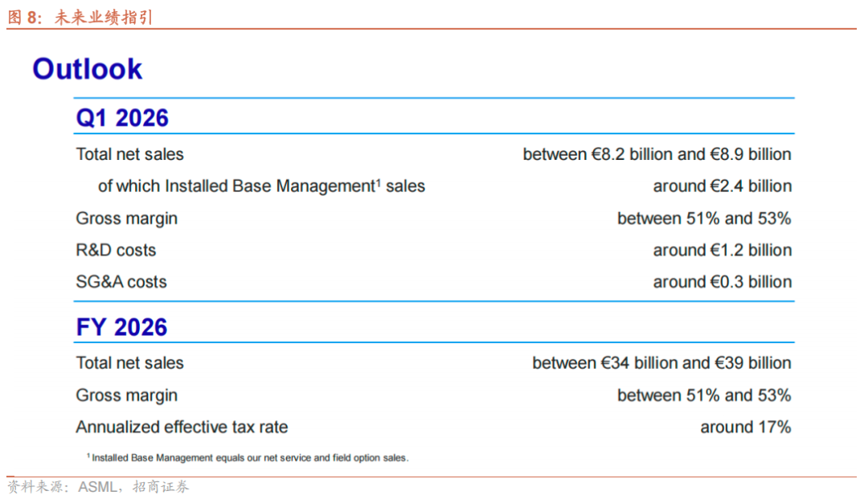Click the R&D costs label
868x499 pixels.
[x=116, y=251]
